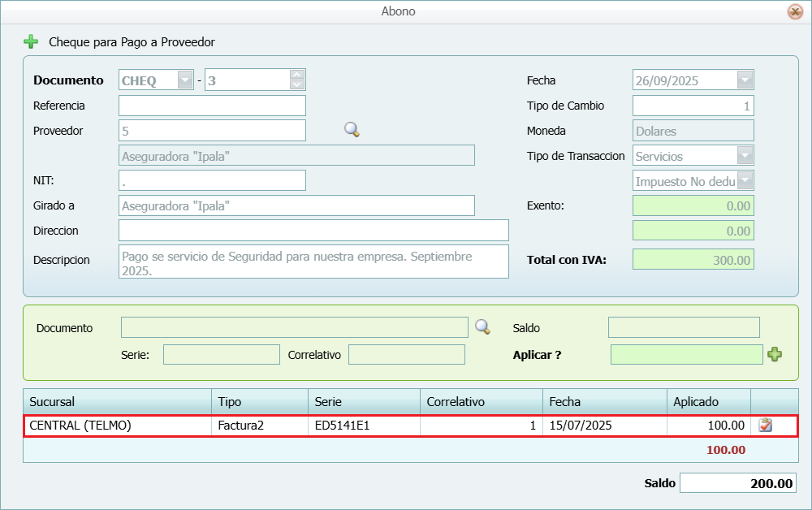Open the CHEQ document type dropdown
This screenshot has height=510, width=812.
pos(185,80)
